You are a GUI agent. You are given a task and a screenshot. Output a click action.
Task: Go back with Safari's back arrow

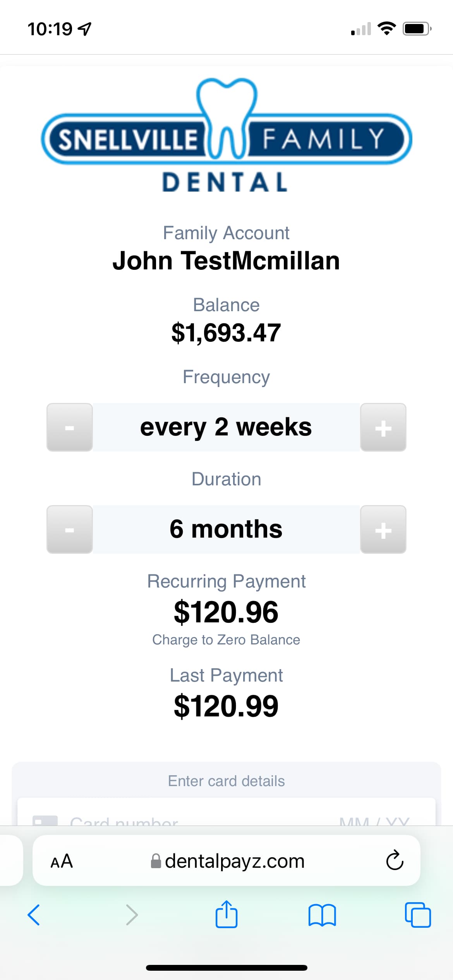pyautogui.click(x=34, y=915)
